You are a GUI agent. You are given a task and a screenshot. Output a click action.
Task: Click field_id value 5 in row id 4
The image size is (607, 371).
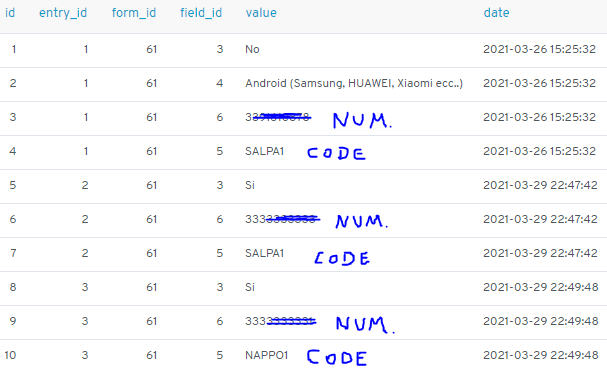tap(219, 151)
